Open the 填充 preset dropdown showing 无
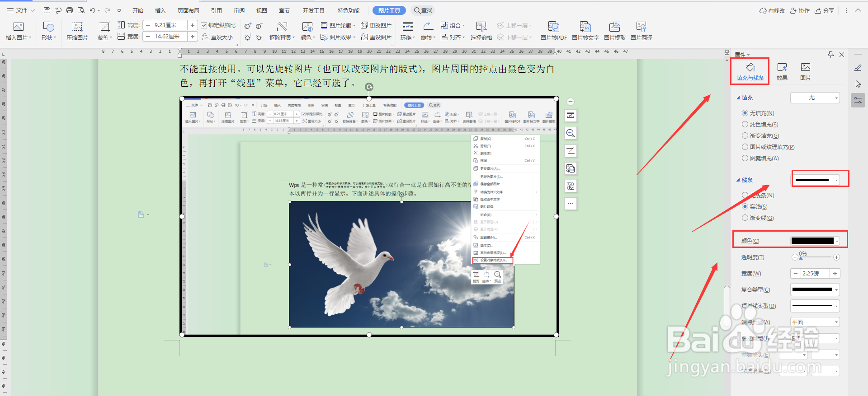The width and height of the screenshot is (868, 396). click(x=815, y=98)
